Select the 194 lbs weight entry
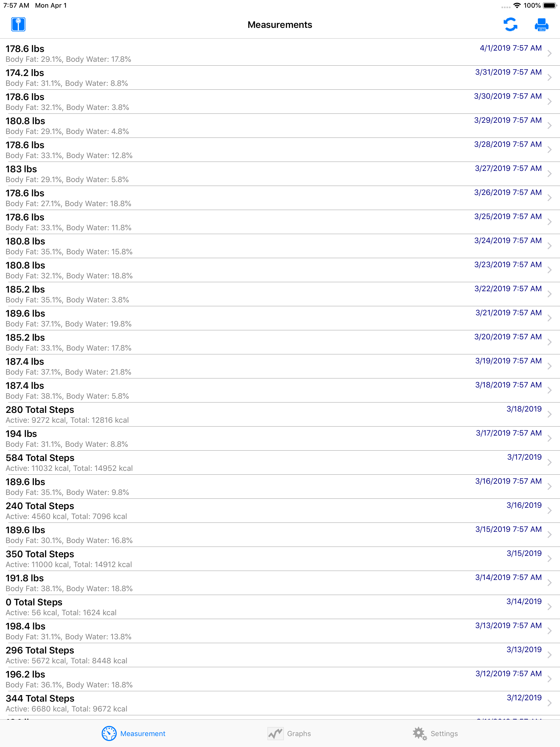560x747 pixels. (280, 438)
